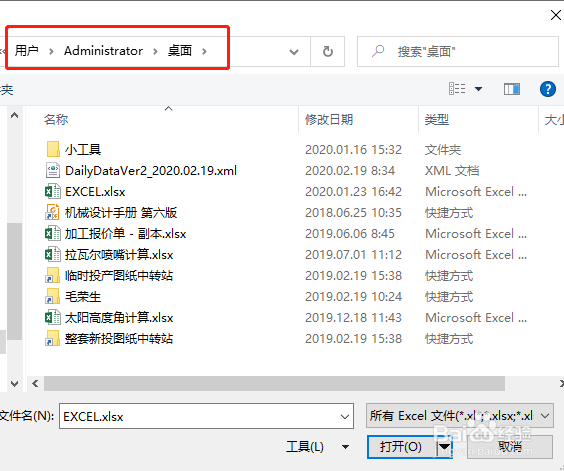Expand the chevron after Administrator
This screenshot has height=471, width=564.
[x=155, y=51]
